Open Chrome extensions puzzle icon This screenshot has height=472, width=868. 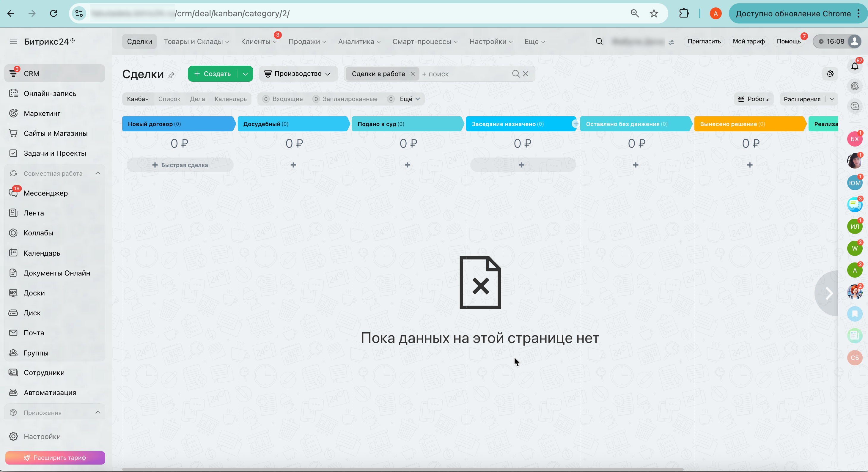(684, 13)
